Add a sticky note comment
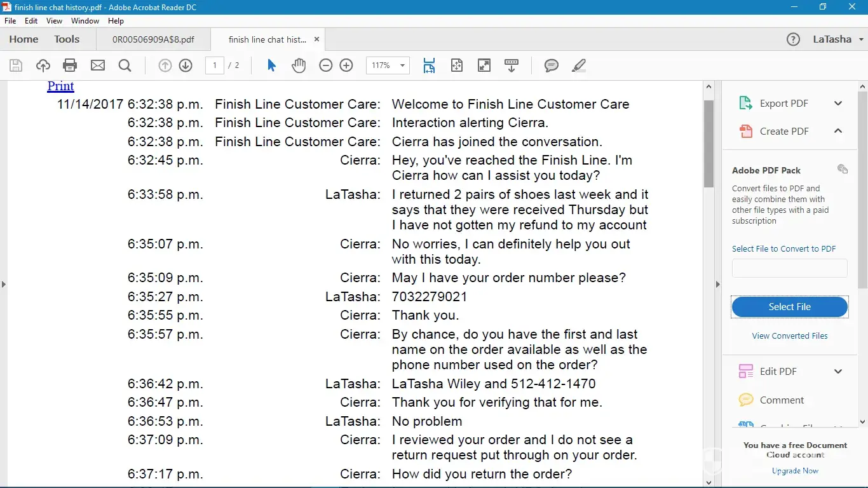This screenshot has width=868, height=488. (552, 65)
